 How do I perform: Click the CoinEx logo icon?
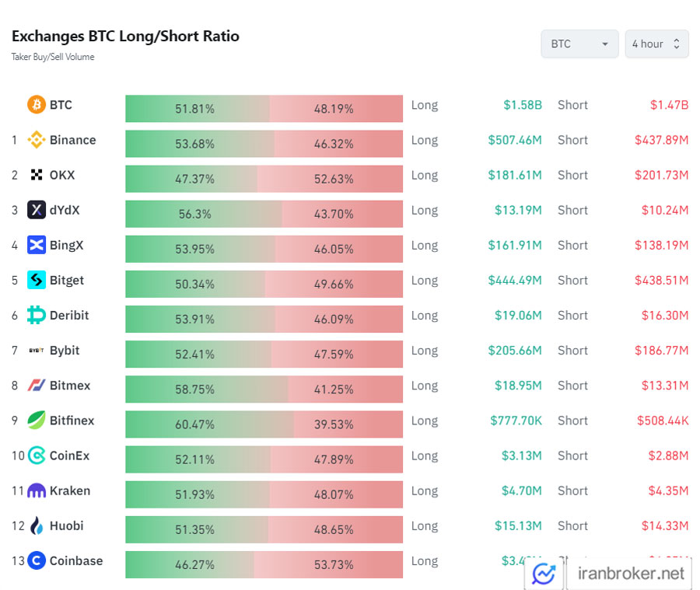[37, 456]
